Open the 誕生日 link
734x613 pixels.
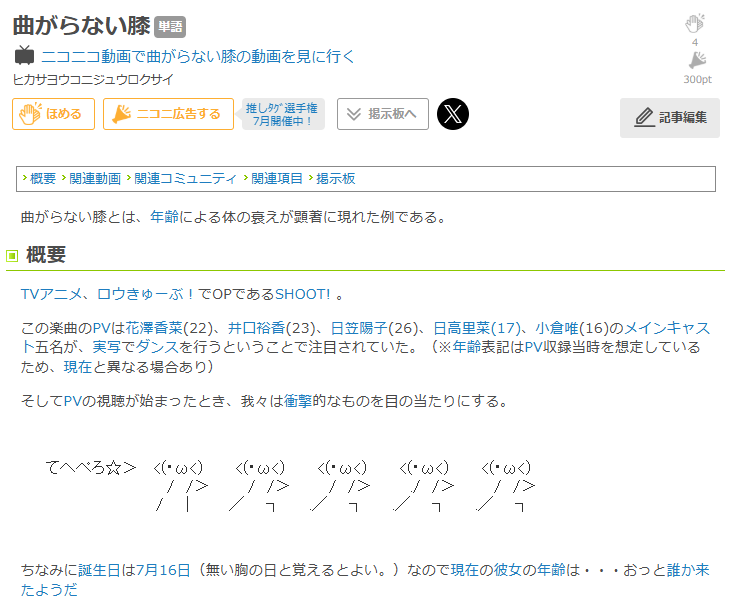[99, 570]
